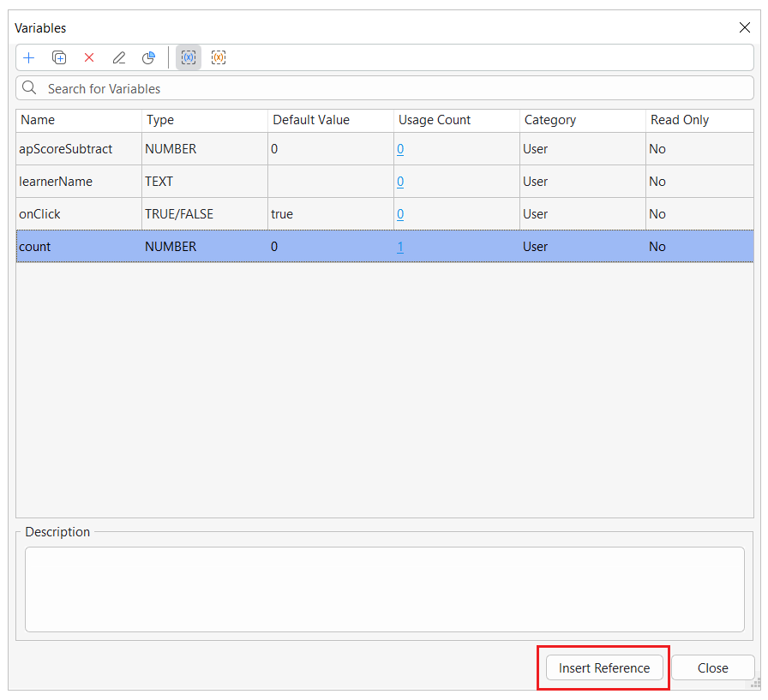
Task: Click inside the Description text box
Action: (384, 589)
